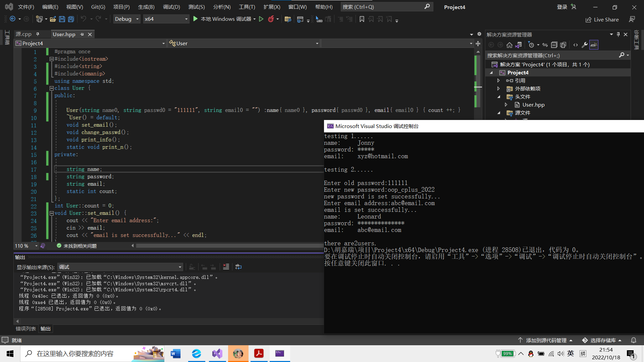Expand the 引用 references tree node

pos(498,80)
